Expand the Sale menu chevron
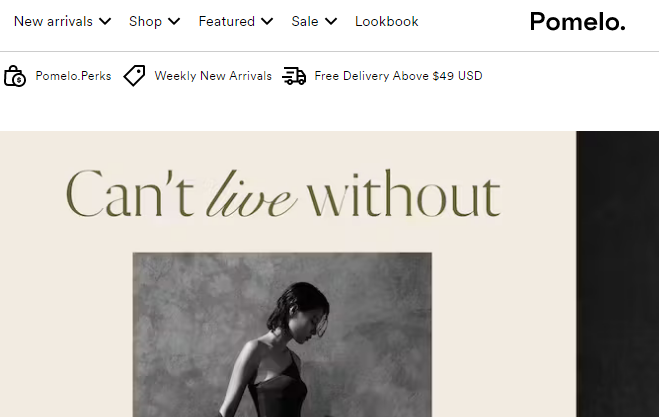 click(331, 21)
